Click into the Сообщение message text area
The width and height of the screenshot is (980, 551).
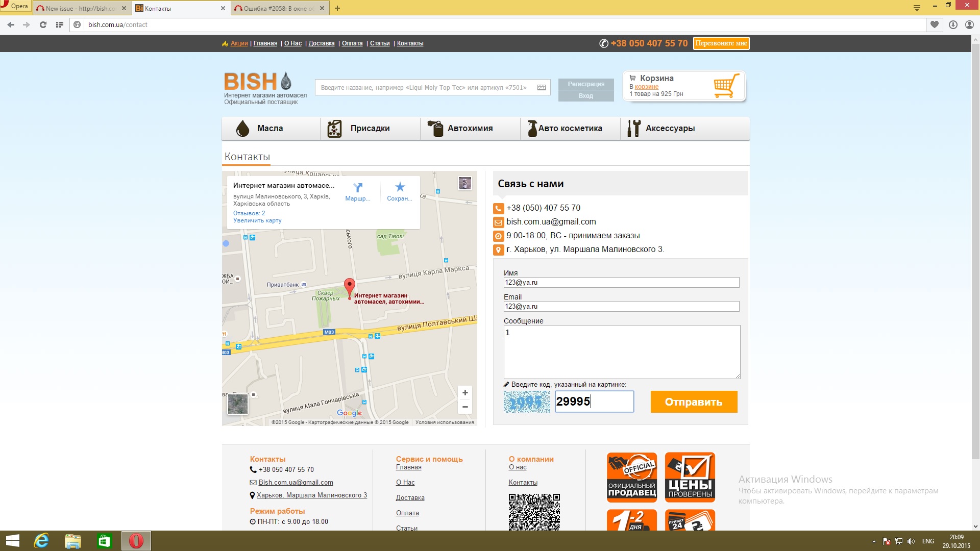click(x=621, y=352)
